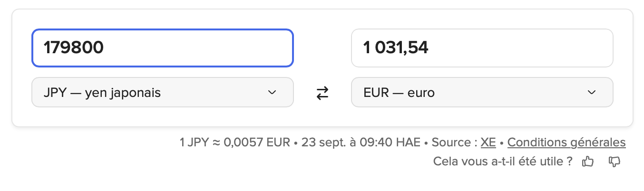Click the "1 JPY ≈ 0,0057 EUR" rate text
Viewport: 644px width, 191px height.
[x=234, y=142]
